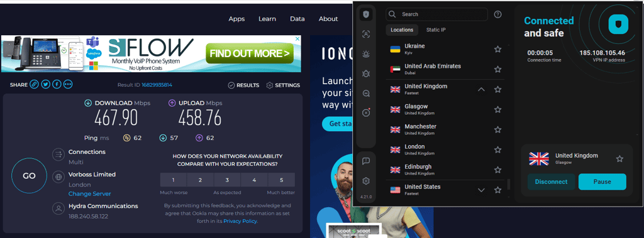Click the Get started button on IONOS ad
Viewport: 644px width, 238px height.
(340, 124)
